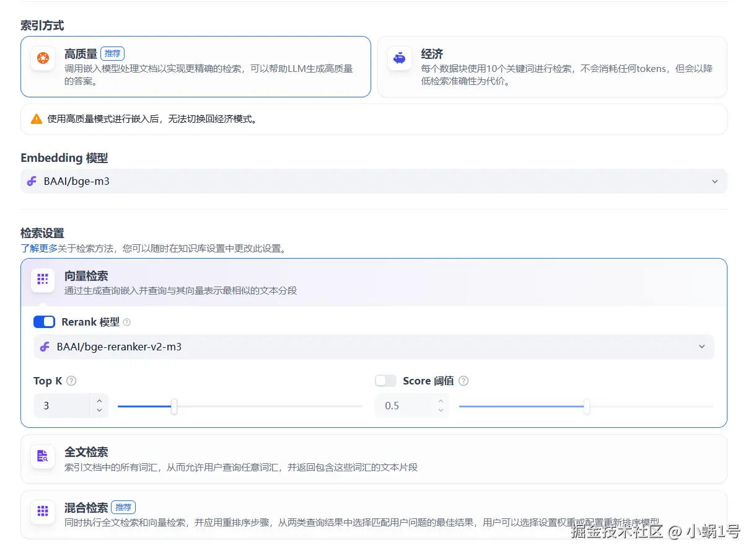Open the BAAI/bge-reranker-v2-m3 model dropdown
The image size is (756, 555).
pos(701,347)
